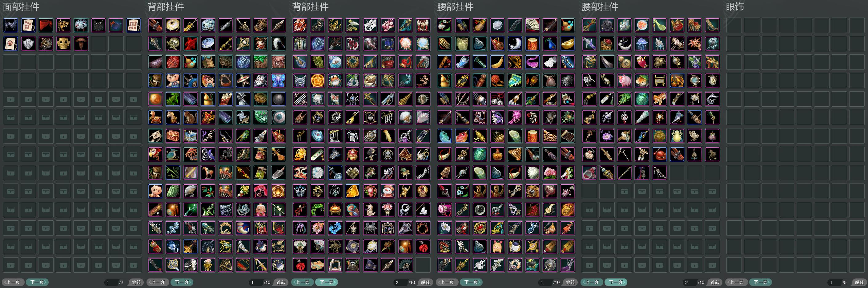Click the red-headed parrot back pendant
This screenshot has height=288, width=868.
156,154
